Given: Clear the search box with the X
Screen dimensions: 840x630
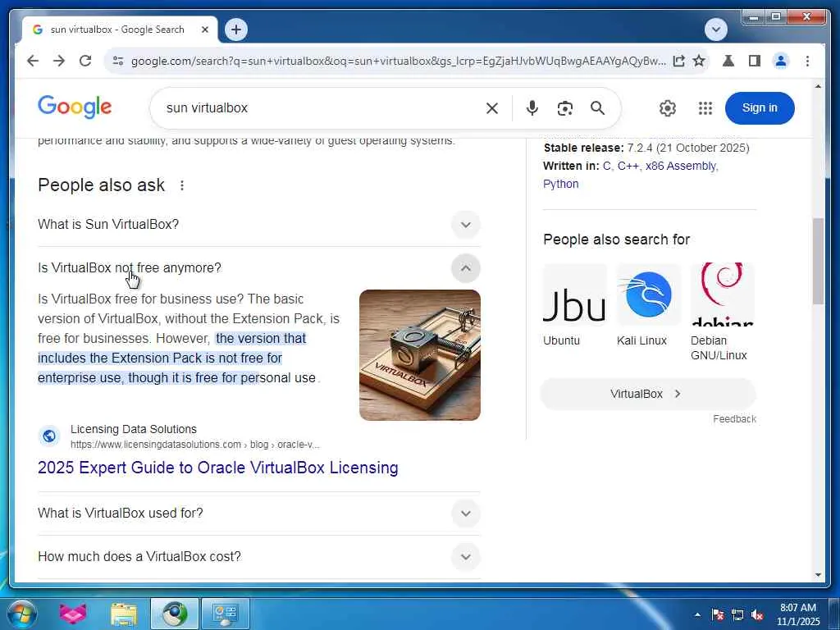Looking at the screenshot, I should point(492,108).
